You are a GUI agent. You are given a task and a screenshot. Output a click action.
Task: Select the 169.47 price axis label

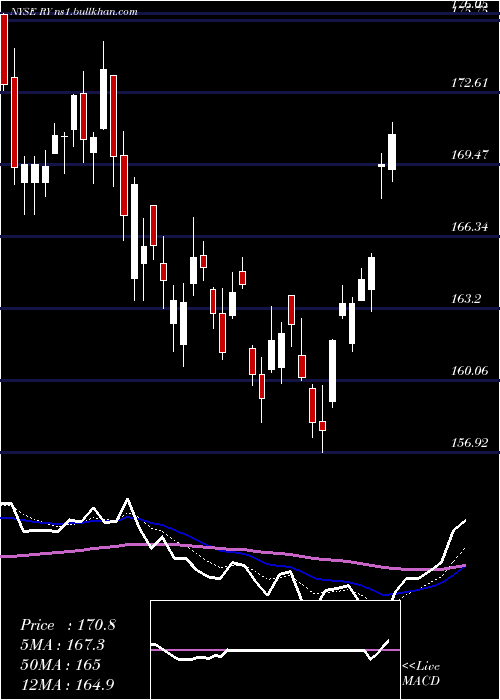click(x=469, y=154)
